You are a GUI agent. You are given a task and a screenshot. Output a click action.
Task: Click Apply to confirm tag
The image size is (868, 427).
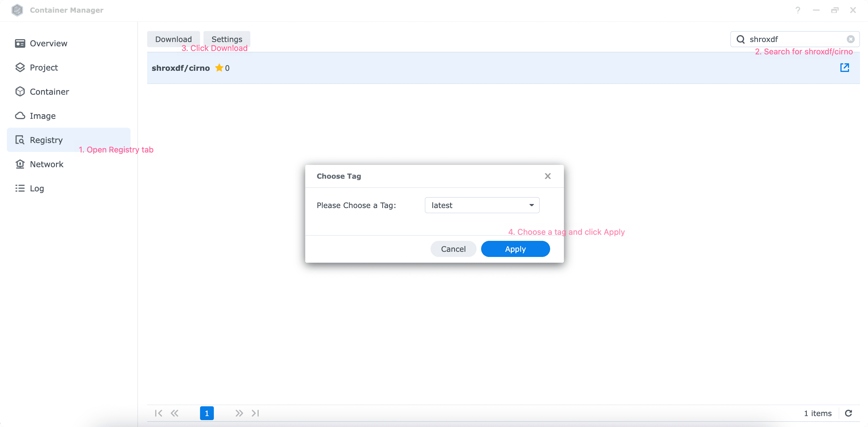pos(515,249)
